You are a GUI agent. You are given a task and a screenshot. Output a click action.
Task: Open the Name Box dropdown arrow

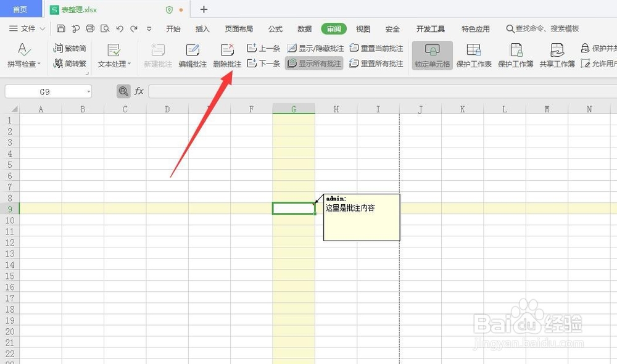click(x=88, y=92)
